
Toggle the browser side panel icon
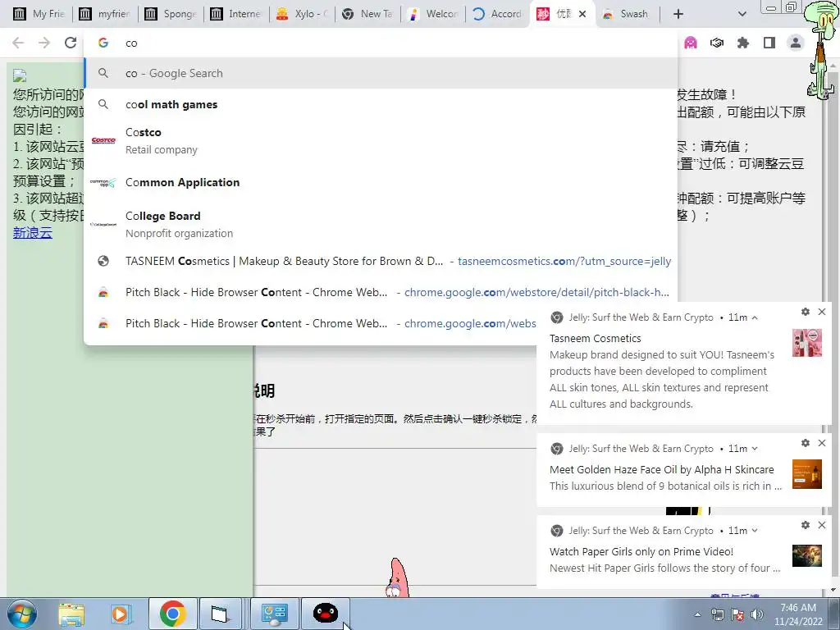point(769,43)
